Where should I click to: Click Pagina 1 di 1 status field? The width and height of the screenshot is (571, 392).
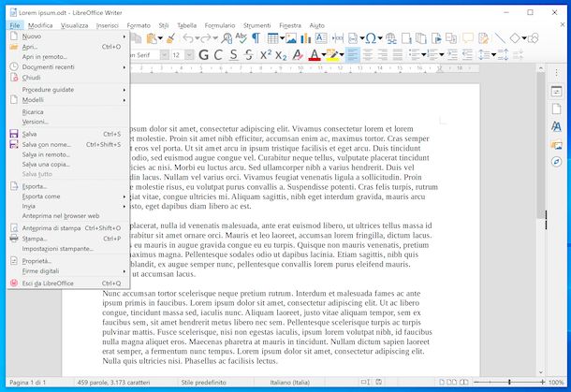(x=28, y=382)
